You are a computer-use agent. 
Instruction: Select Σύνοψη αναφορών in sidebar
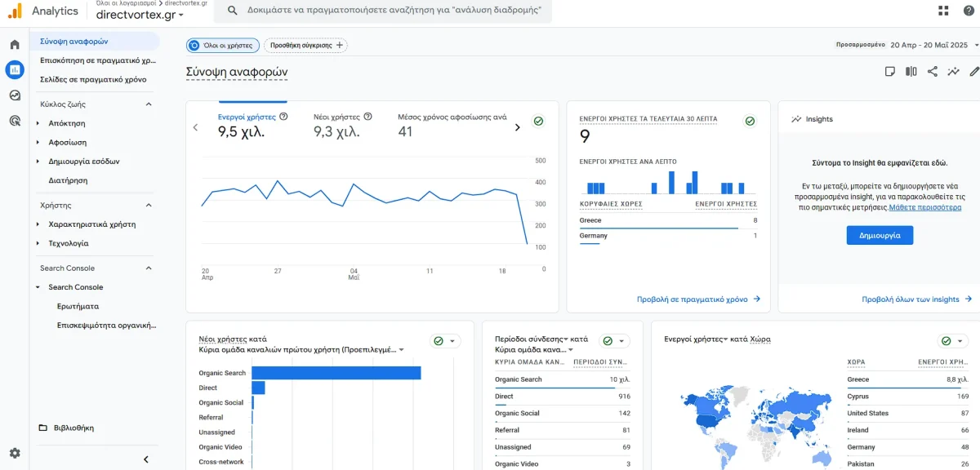(x=95, y=41)
